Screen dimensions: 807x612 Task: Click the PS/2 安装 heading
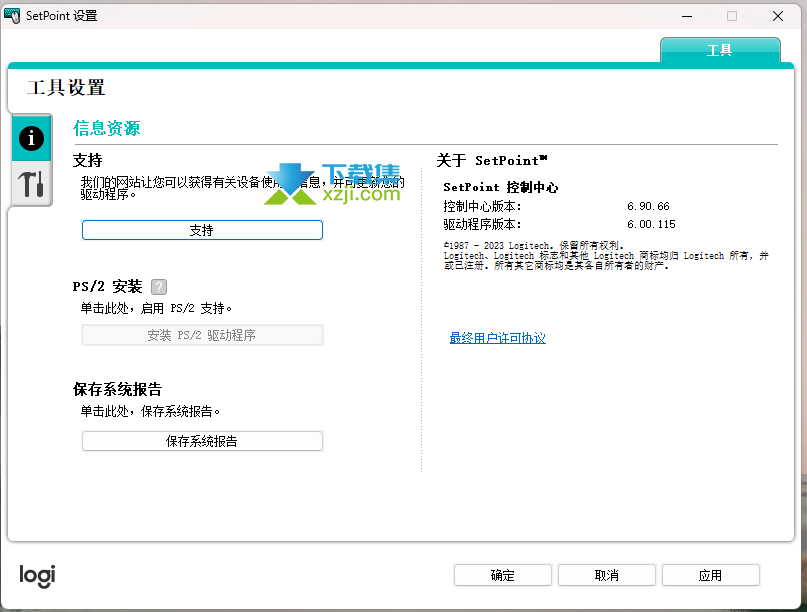108,286
